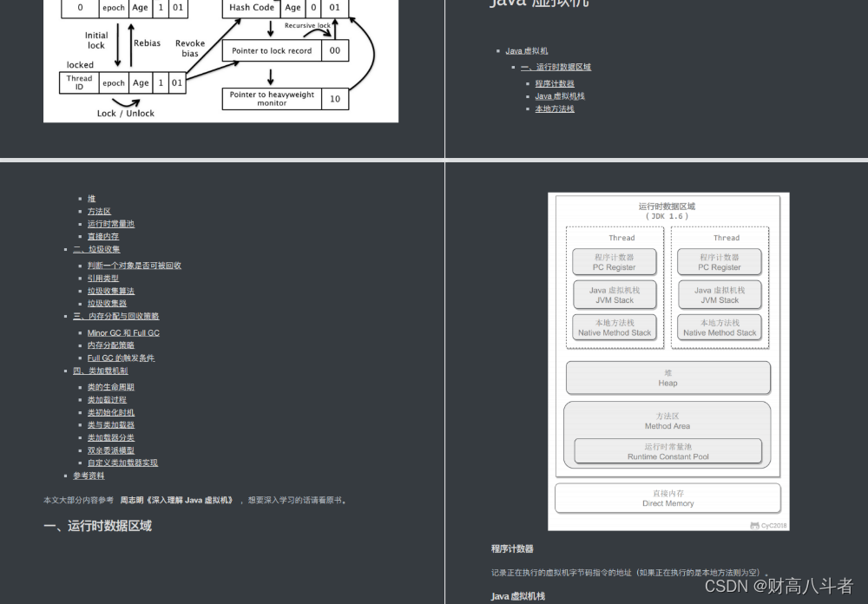This screenshot has height=604, width=868.
Task: Select the 二、垃圾收集 section link
Action: (95, 249)
